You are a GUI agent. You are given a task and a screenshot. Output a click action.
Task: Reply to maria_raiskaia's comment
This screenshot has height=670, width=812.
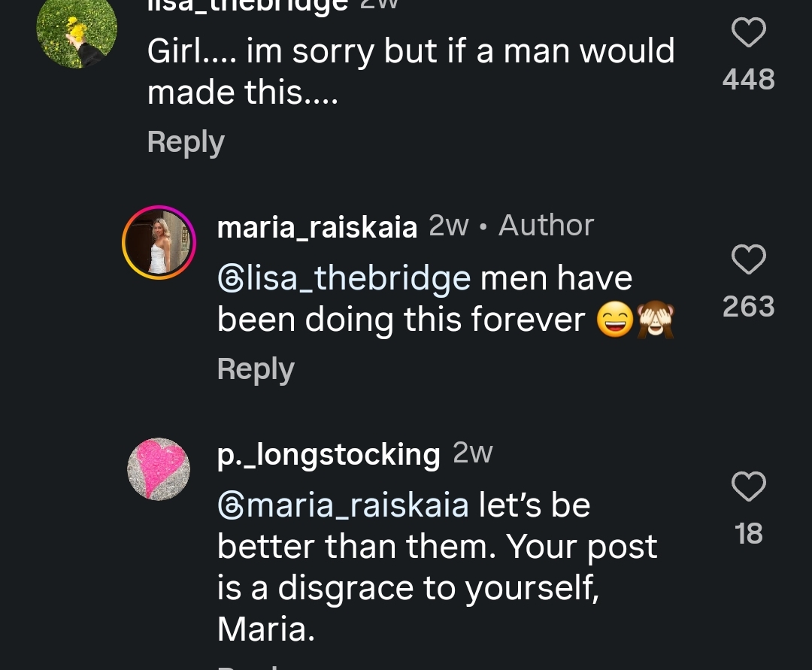(256, 368)
